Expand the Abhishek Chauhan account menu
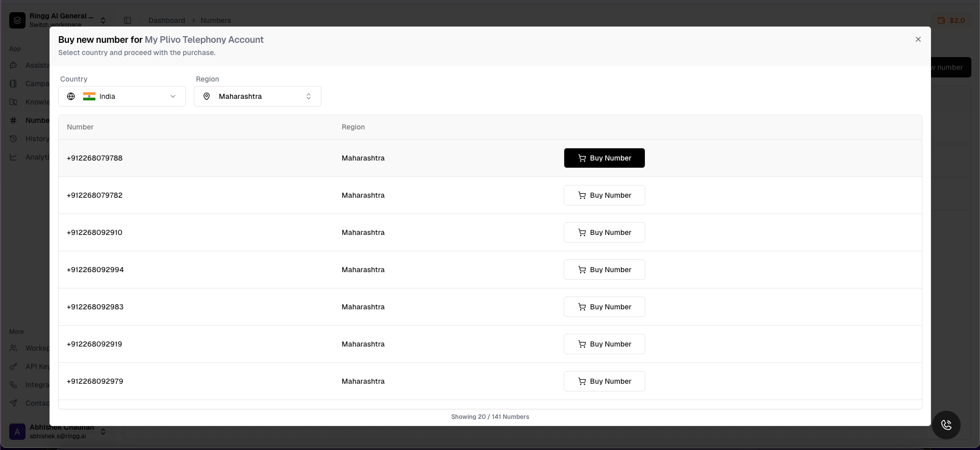The image size is (980, 450). pyautogui.click(x=103, y=432)
